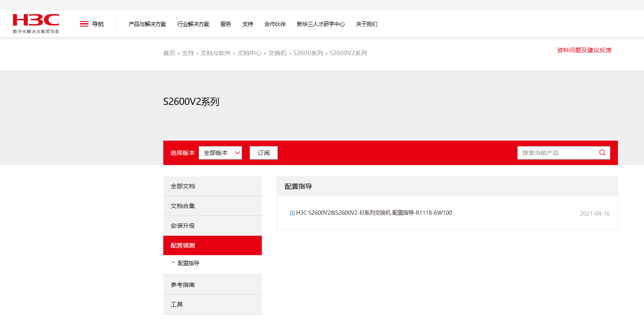Open the 关于我们 menu item
The height and width of the screenshot is (320, 644).
(367, 24)
